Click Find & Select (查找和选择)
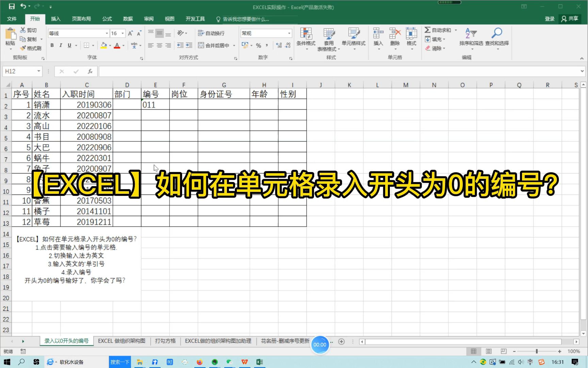 496,39
